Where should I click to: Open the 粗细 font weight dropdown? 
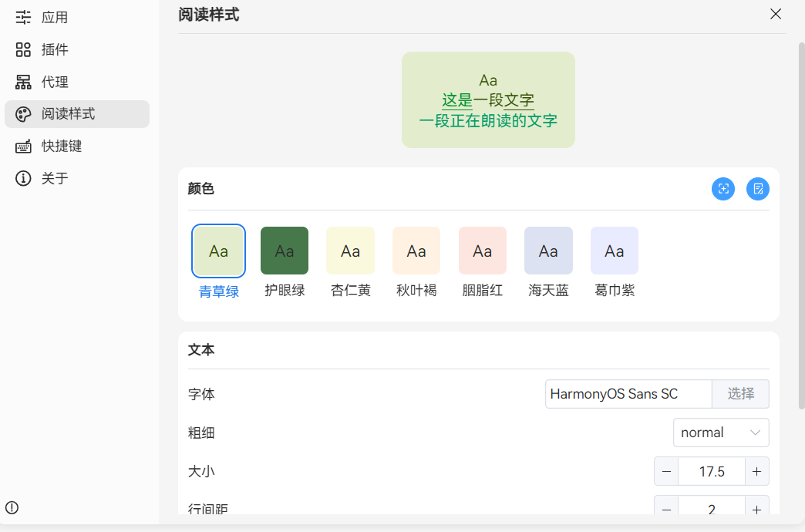720,433
